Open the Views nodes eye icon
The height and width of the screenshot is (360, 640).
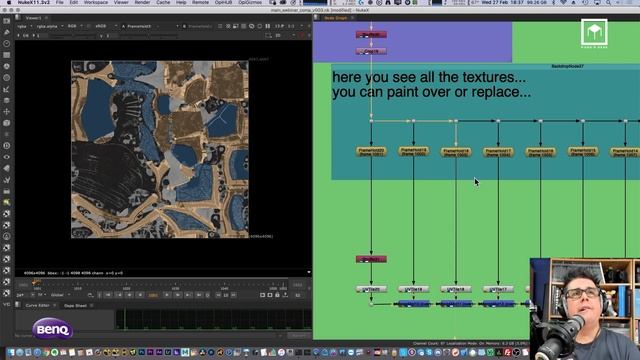point(7,157)
